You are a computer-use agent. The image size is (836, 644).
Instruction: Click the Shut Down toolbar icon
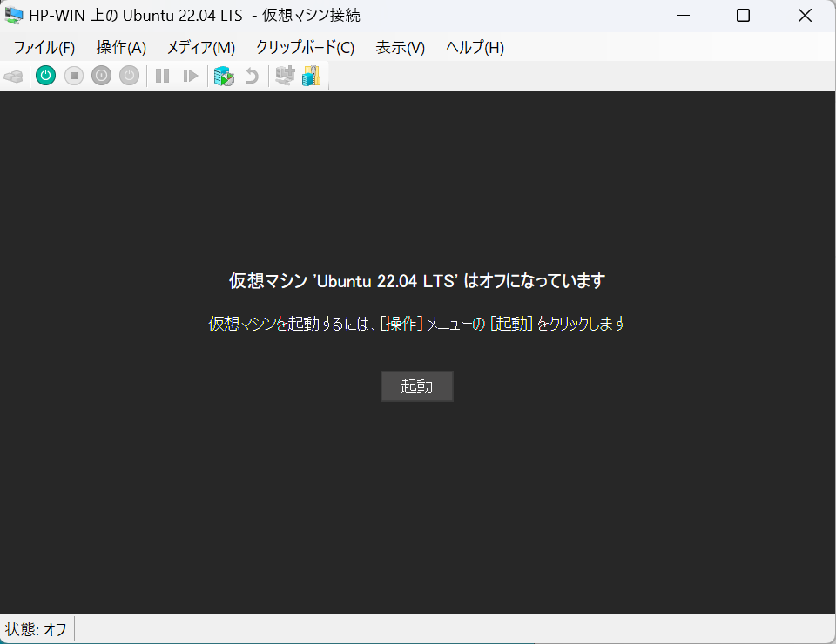pos(101,76)
